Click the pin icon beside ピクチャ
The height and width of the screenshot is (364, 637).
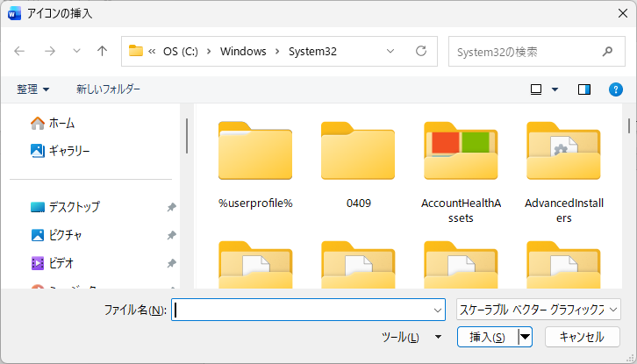coord(171,235)
